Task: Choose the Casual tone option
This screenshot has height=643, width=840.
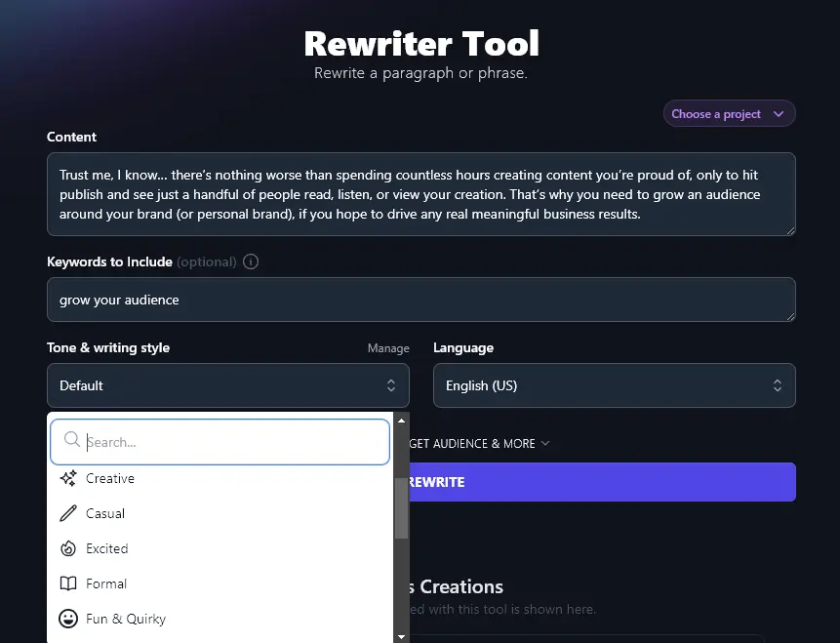Action: (105, 513)
